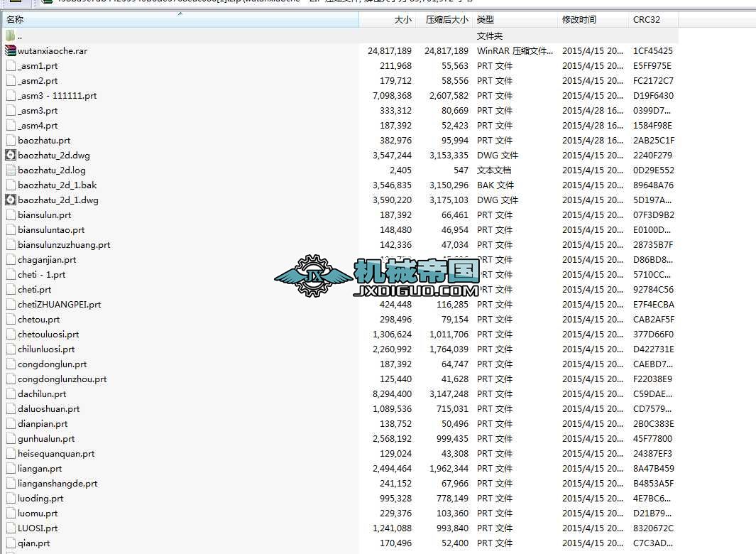Click the type cell "WinRAR 压缩文件..."
Screen dimensions: 756x554
point(515,50)
